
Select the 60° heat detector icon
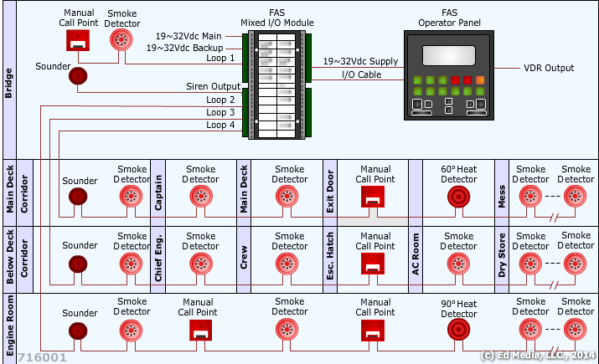(458, 197)
